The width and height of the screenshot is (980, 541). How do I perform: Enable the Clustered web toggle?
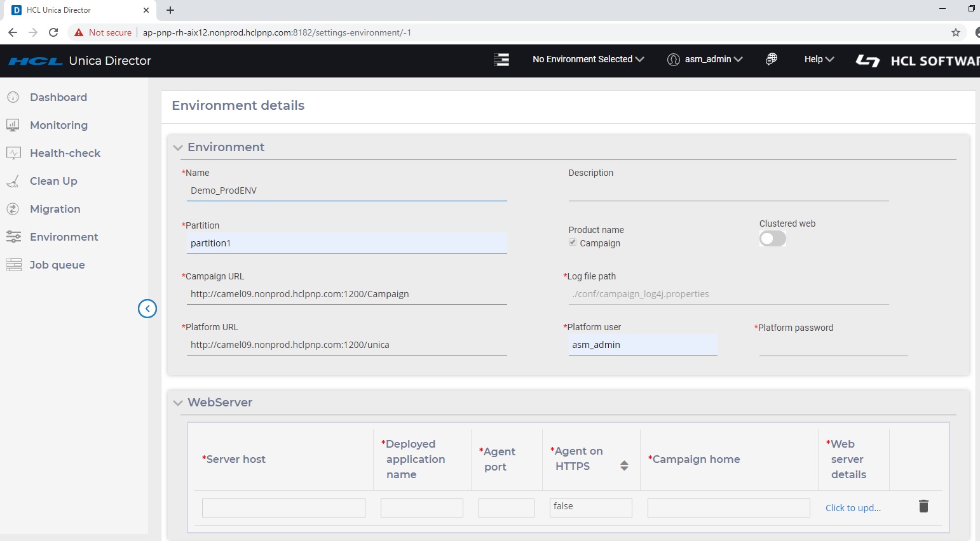tap(772, 239)
